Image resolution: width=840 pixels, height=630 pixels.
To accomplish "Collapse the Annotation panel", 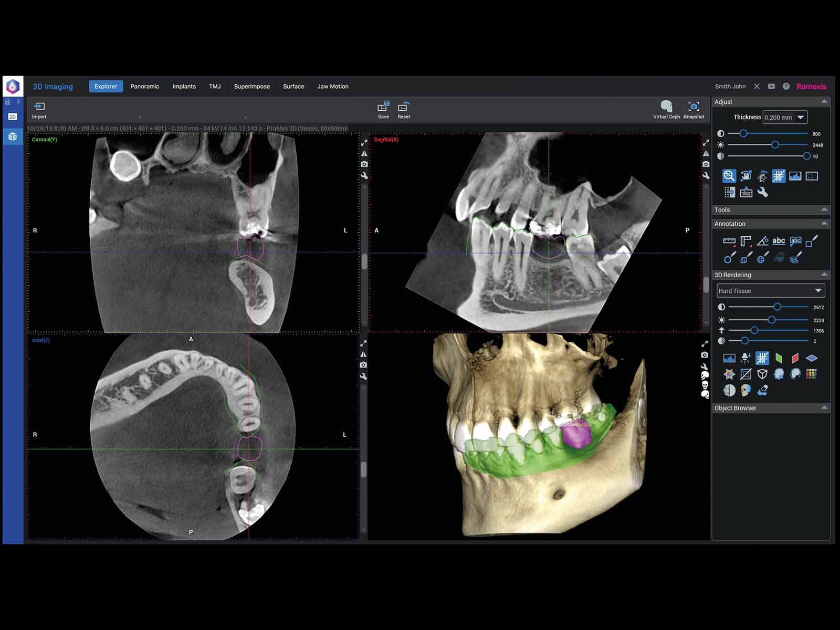I will 824,224.
